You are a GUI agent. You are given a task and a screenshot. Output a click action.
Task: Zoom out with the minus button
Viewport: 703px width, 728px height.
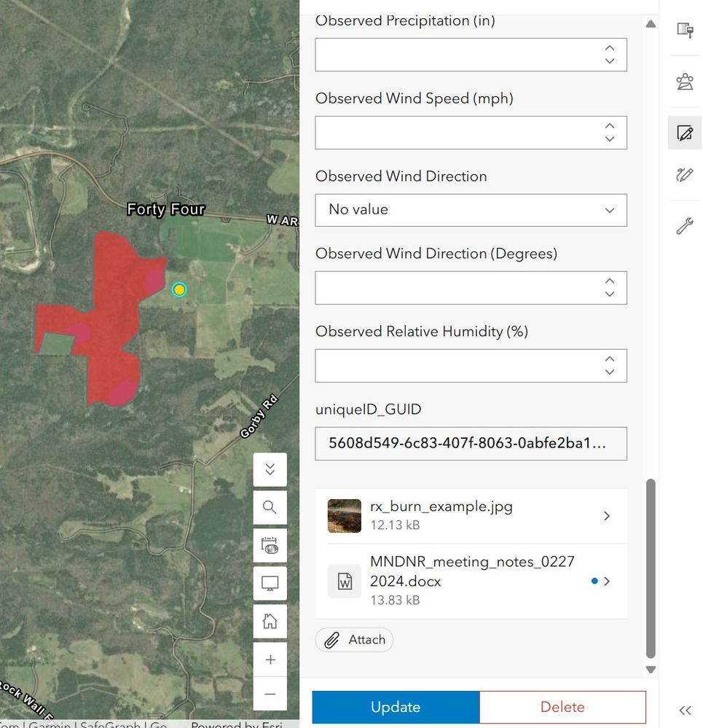point(270,694)
